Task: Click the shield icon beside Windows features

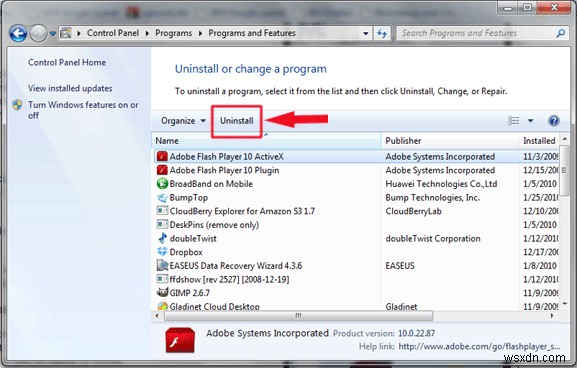Action: tap(18, 105)
